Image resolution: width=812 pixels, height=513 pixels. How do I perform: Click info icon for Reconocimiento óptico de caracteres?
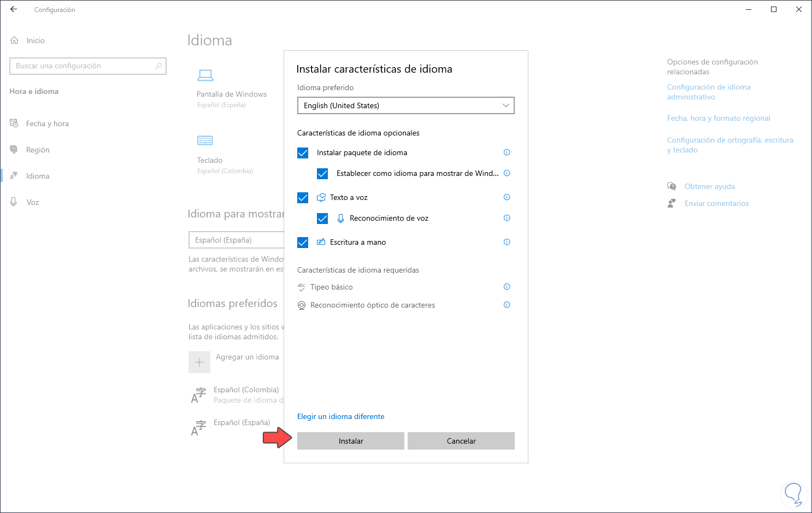(507, 305)
